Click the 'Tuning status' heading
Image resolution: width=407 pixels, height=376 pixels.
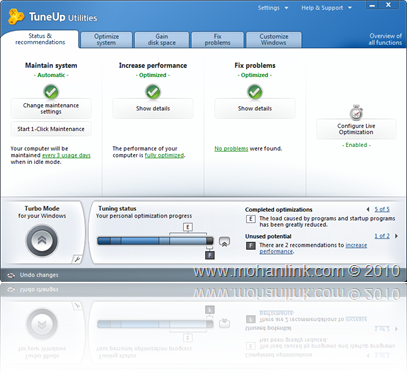(117, 209)
